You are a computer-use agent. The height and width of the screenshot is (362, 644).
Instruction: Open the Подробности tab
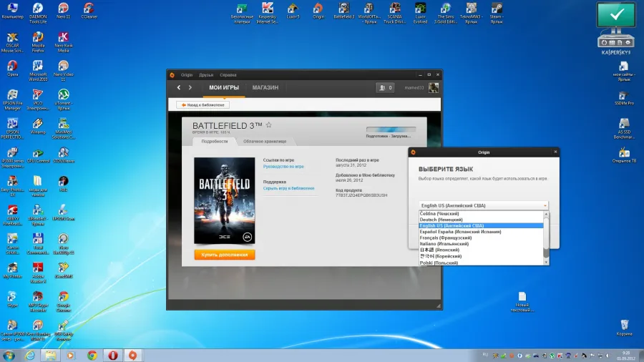215,141
